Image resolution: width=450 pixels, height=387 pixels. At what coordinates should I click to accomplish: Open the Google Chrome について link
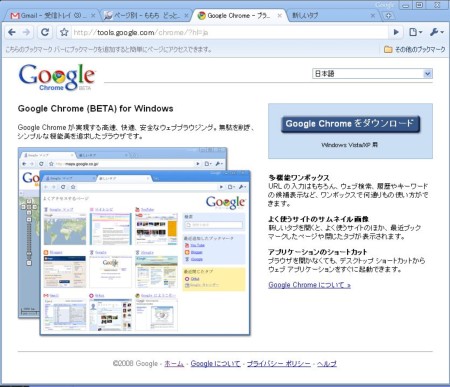(309, 285)
